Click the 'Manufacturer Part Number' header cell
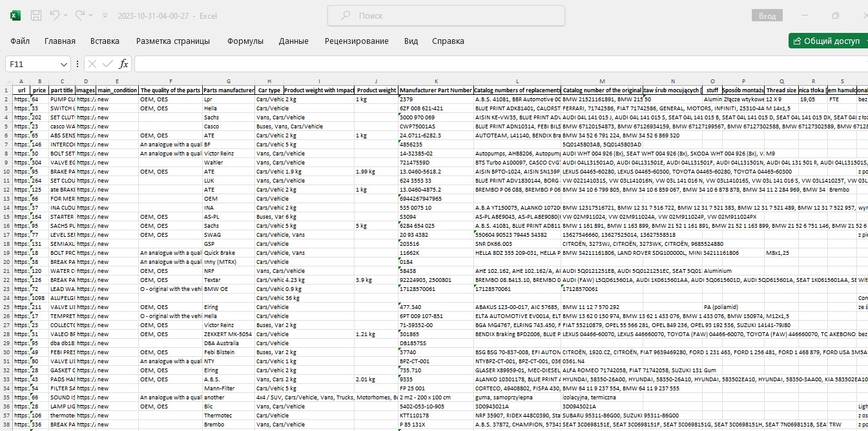Viewport: 868px width, 431px height. (x=436, y=90)
